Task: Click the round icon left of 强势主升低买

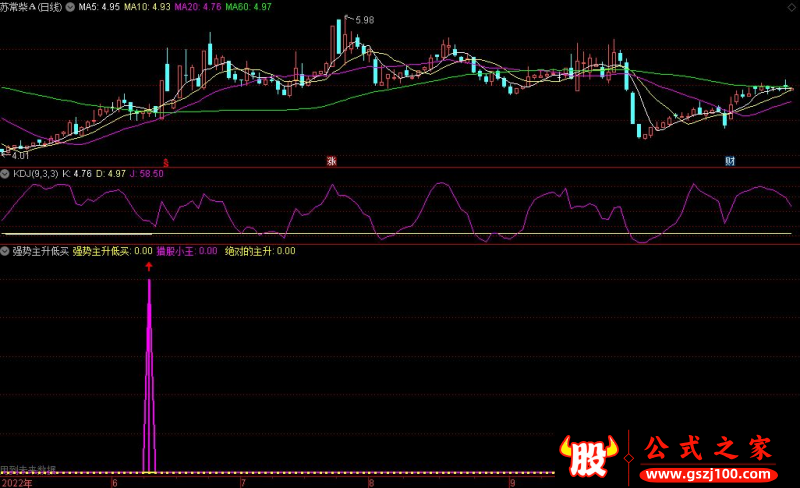Action: [5, 251]
